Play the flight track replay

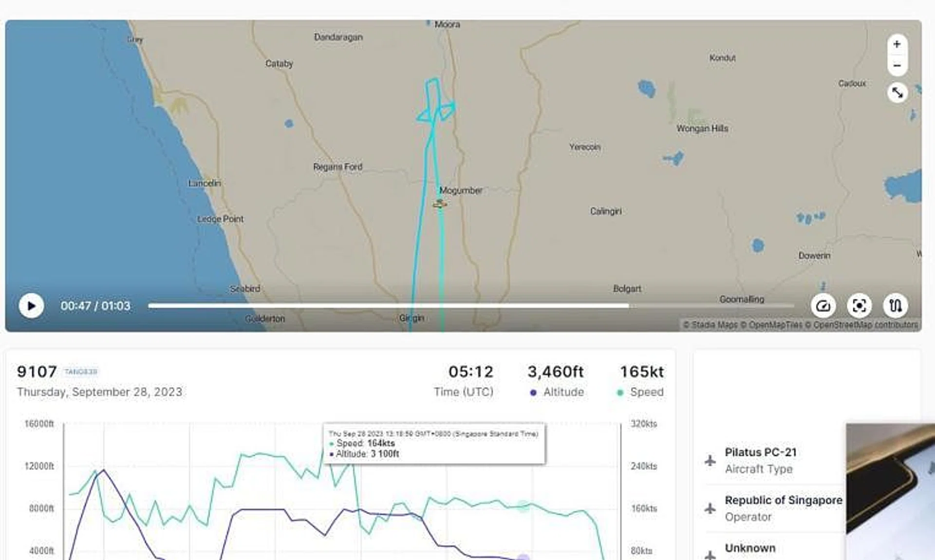[x=31, y=306]
